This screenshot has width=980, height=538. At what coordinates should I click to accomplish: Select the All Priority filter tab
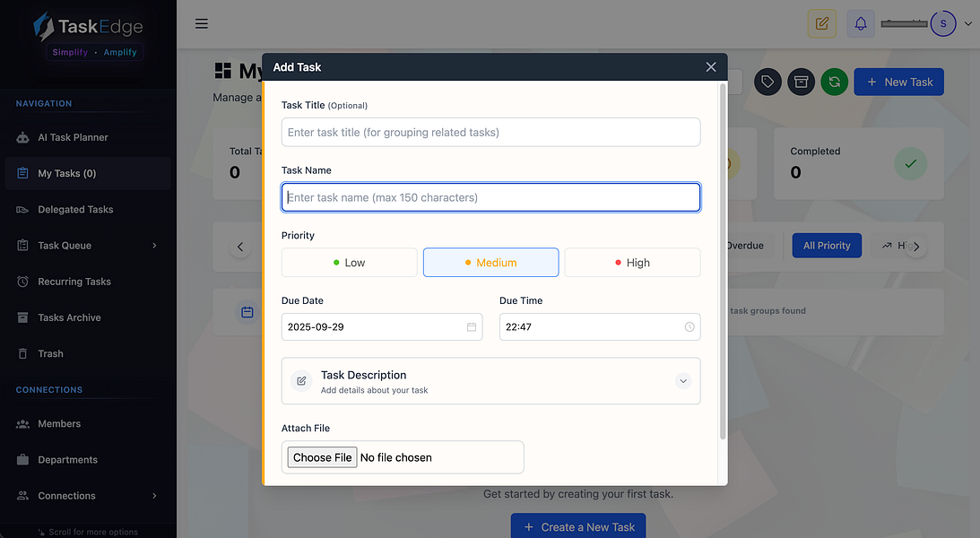(x=827, y=246)
